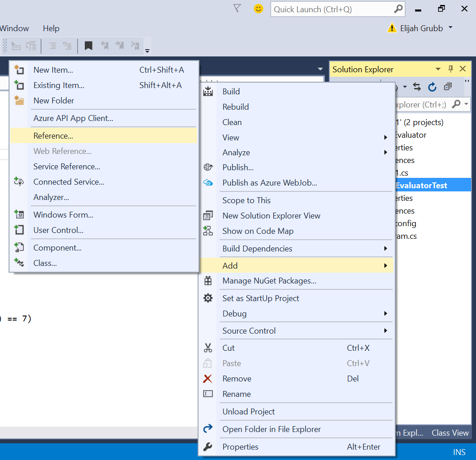Click the Refresh icon in Solution Explorer
Screen dimensions: 476x460
pyautogui.click(x=432, y=87)
